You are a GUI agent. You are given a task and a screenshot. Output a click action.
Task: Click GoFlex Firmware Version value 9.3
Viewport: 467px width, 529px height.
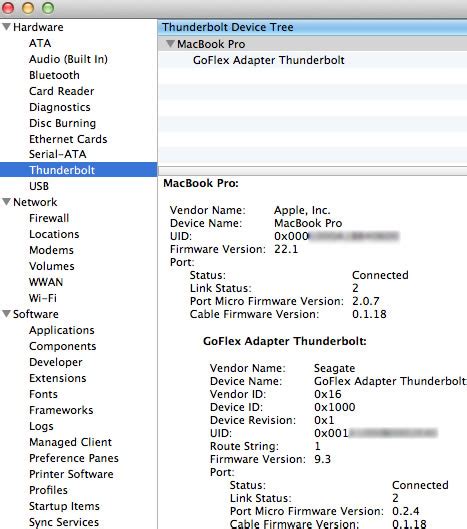322,459
